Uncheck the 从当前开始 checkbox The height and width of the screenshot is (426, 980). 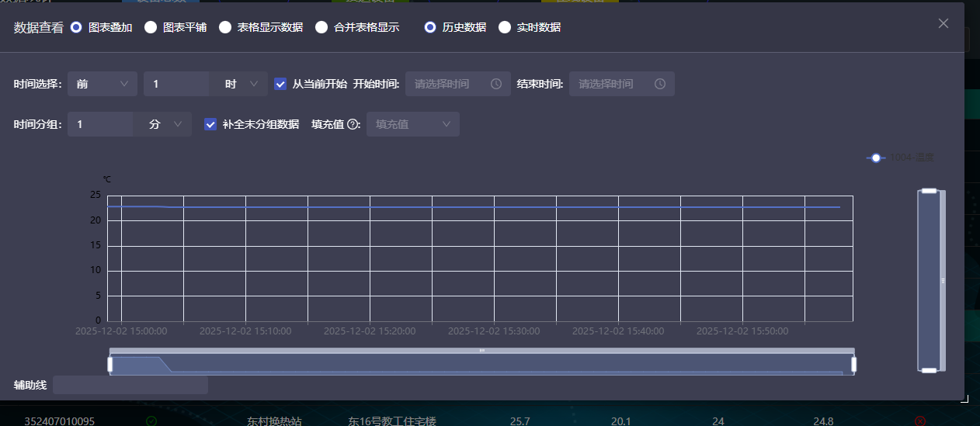[281, 84]
